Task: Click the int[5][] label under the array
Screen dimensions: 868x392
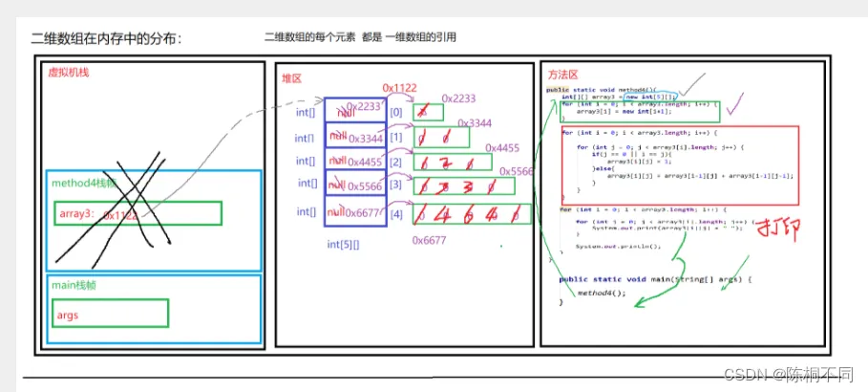Action: (343, 244)
